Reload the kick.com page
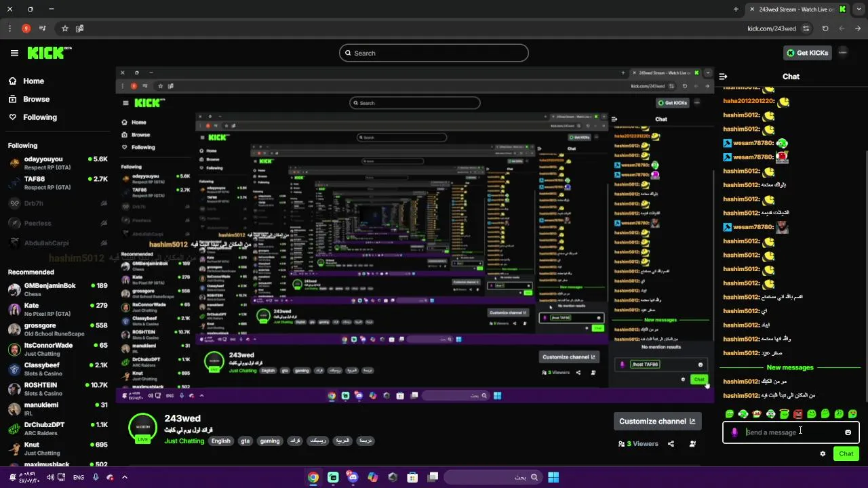 click(x=825, y=28)
